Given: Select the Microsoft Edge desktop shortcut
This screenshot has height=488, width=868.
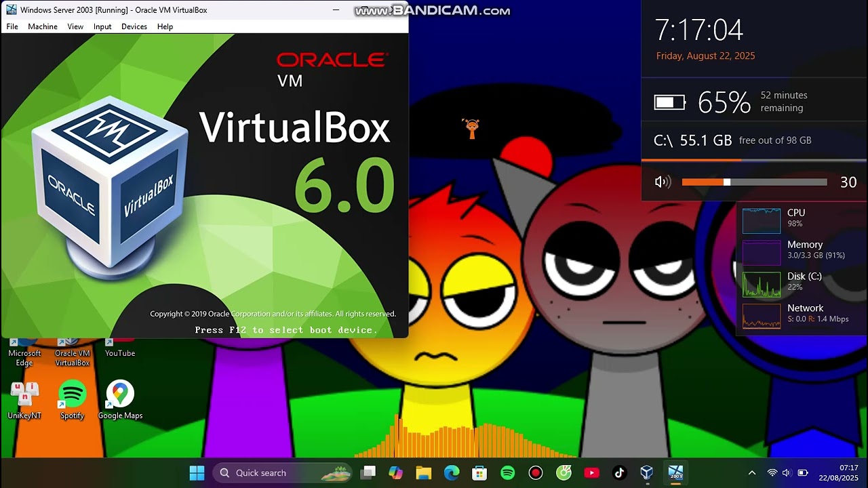Looking at the screenshot, I should tap(24, 352).
